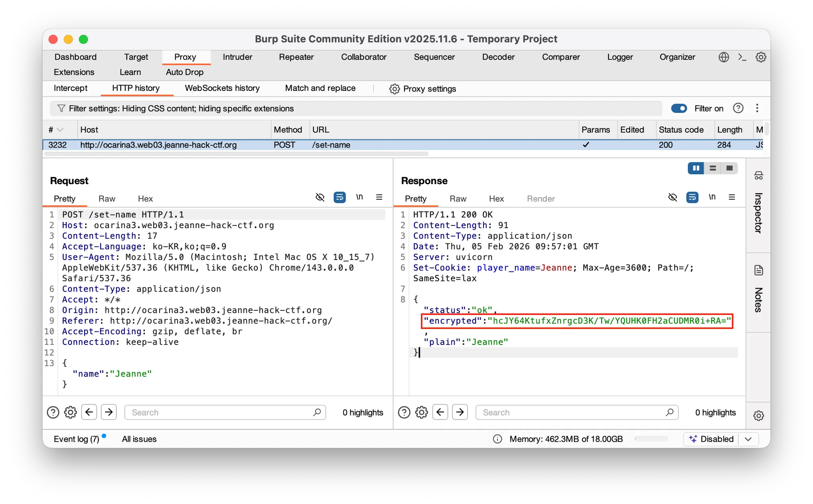813x504 pixels.
Task: Click the filter funnel icon
Action: coord(61,108)
